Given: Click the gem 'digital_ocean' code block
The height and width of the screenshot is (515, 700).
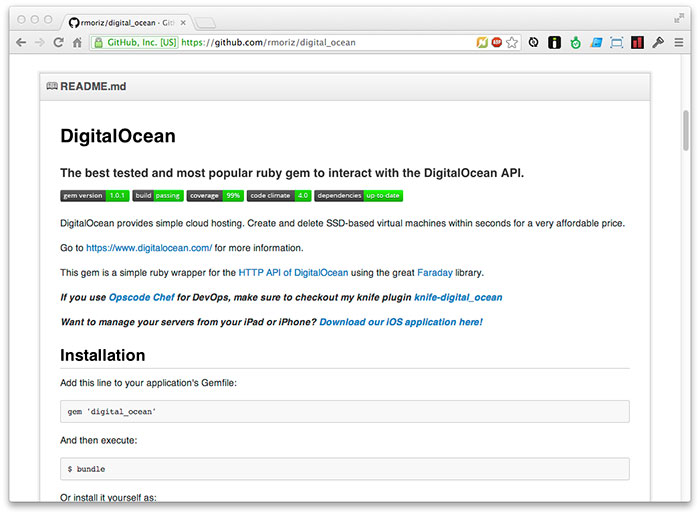Looking at the screenshot, I should click(x=345, y=411).
